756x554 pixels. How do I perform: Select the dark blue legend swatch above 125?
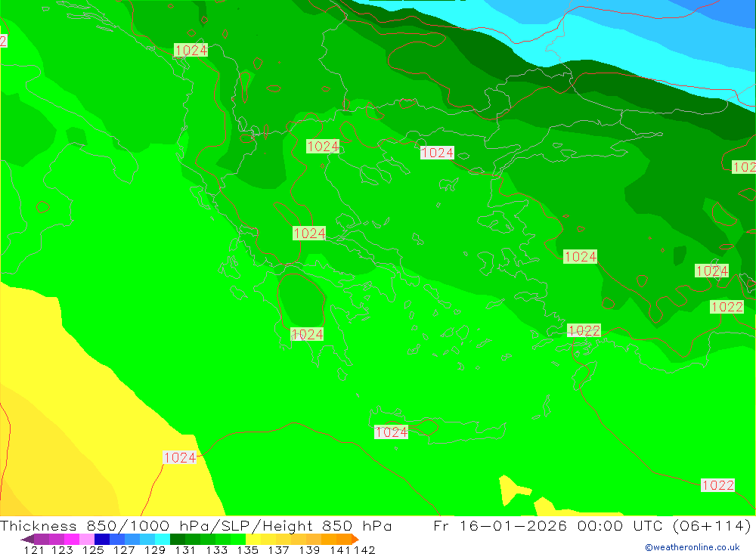coord(102,539)
